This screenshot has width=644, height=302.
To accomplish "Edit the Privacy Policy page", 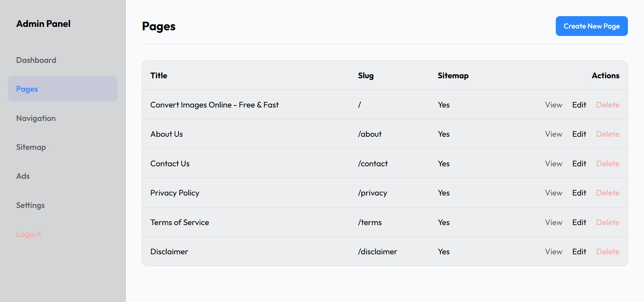I will pyautogui.click(x=579, y=193).
